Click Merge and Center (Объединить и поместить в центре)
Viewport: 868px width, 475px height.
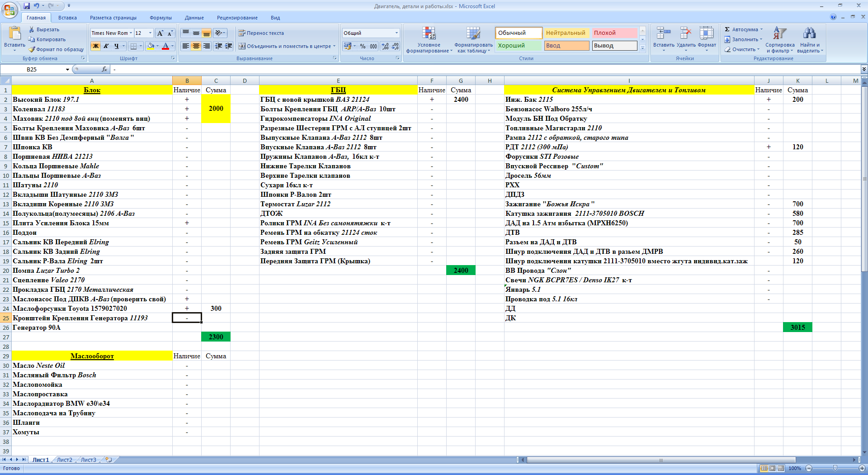287,46
